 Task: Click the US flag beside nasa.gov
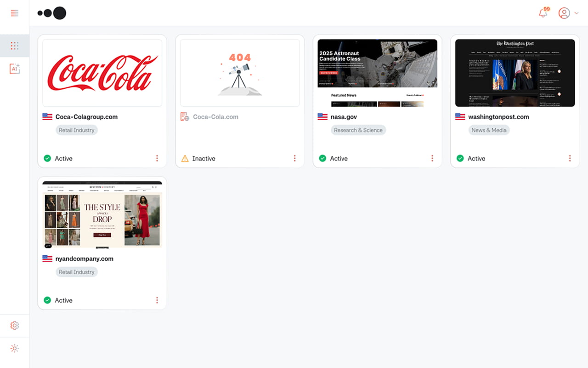pos(322,117)
